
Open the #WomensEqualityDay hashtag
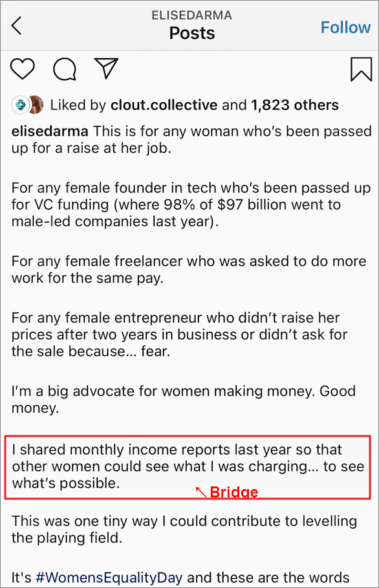coord(109,578)
